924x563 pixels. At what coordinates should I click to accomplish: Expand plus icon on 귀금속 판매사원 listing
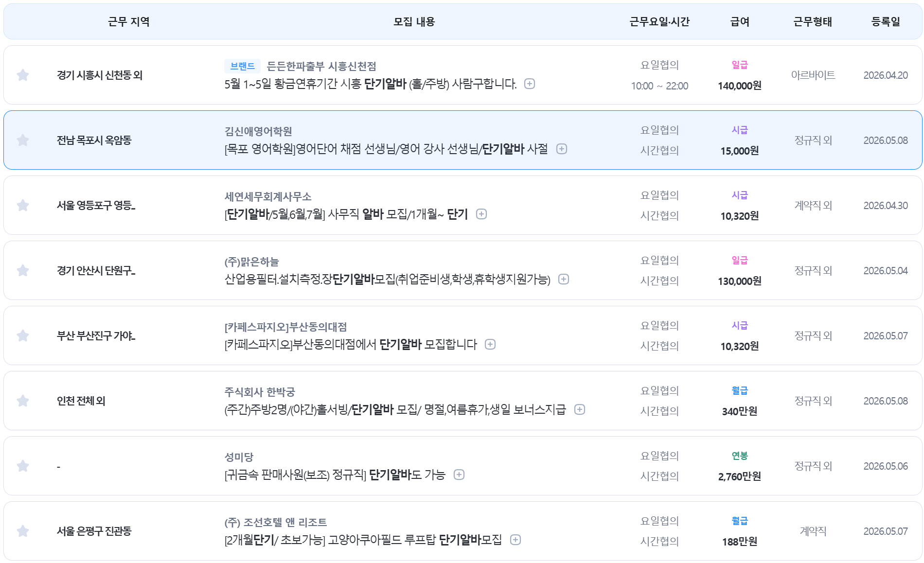pos(459,475)
